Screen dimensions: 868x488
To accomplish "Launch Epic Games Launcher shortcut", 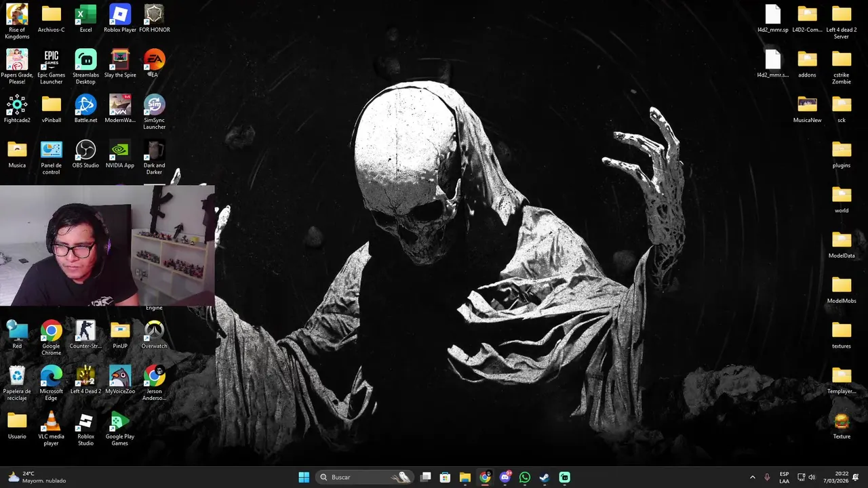I will [x=51, y=66].
